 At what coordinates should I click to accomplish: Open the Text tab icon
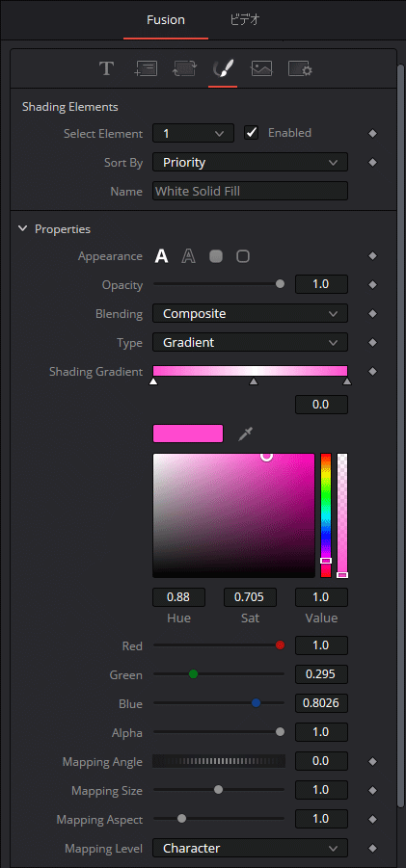[106, 68]
